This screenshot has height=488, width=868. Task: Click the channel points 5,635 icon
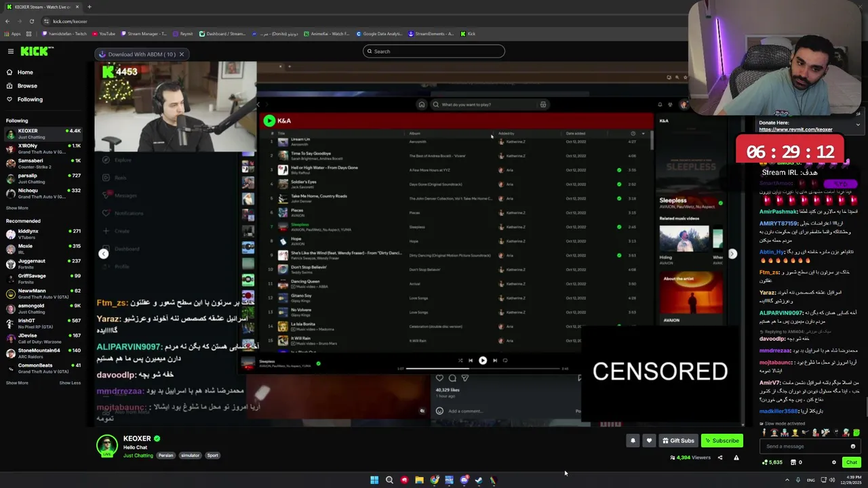(x=772, y=462)
